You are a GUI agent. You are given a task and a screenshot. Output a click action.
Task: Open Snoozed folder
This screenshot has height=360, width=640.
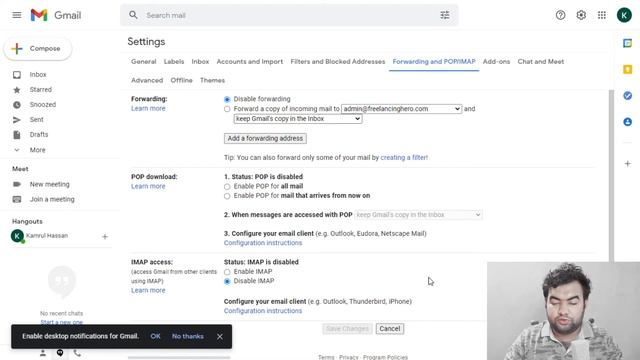42,104
